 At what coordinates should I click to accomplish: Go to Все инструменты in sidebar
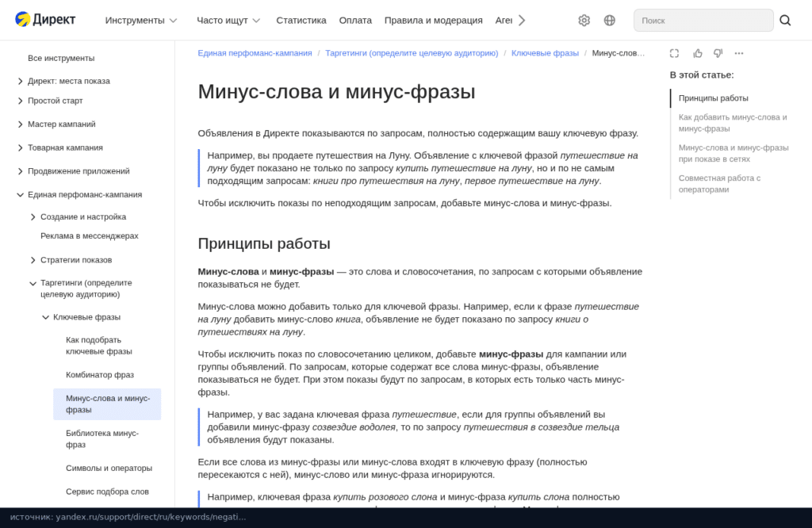click(x=61, y=58)
